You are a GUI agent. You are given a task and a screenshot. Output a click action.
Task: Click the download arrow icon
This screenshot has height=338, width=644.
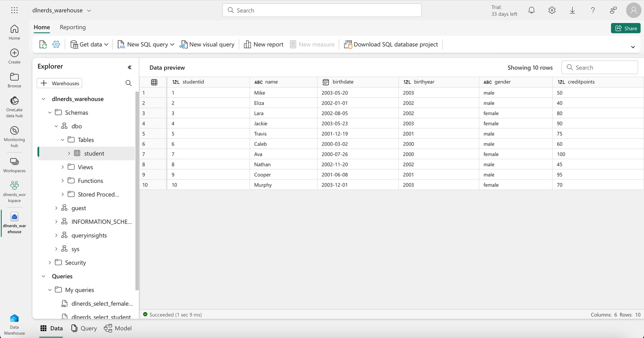tap(572, 10)
